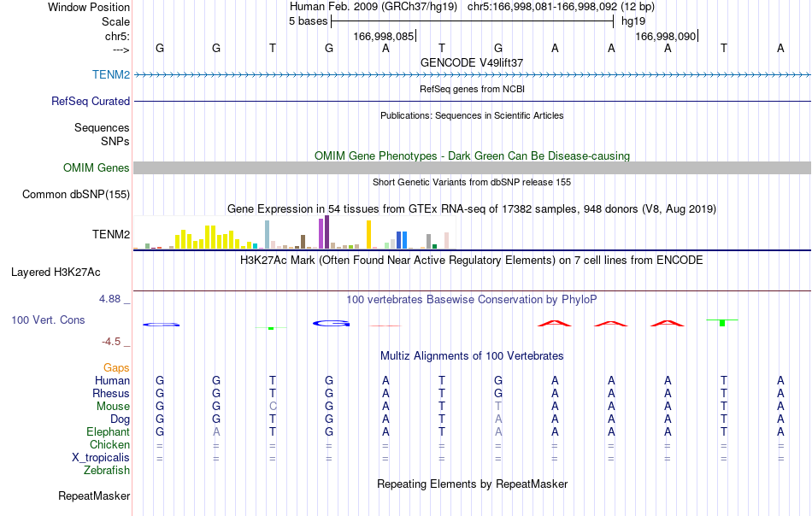Open 100 Vert. Cons track settings

point(48,320)
